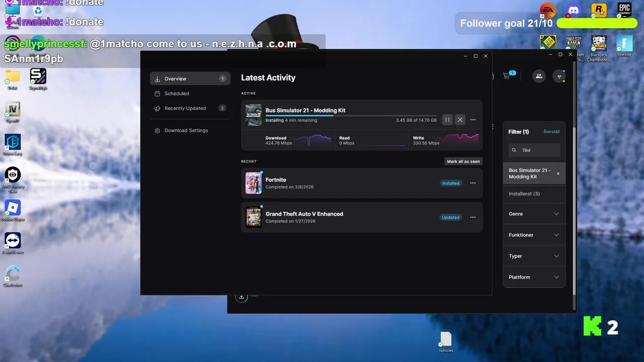Open SignalRgb desktop icon
Image resolution: width=644 pixels, height=362 pixels.
point(38,79)
